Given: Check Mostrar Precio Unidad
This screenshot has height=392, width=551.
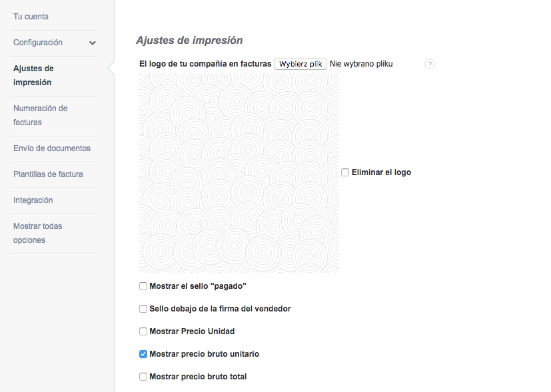Looking at the screenshot, I should click(143, 331).
